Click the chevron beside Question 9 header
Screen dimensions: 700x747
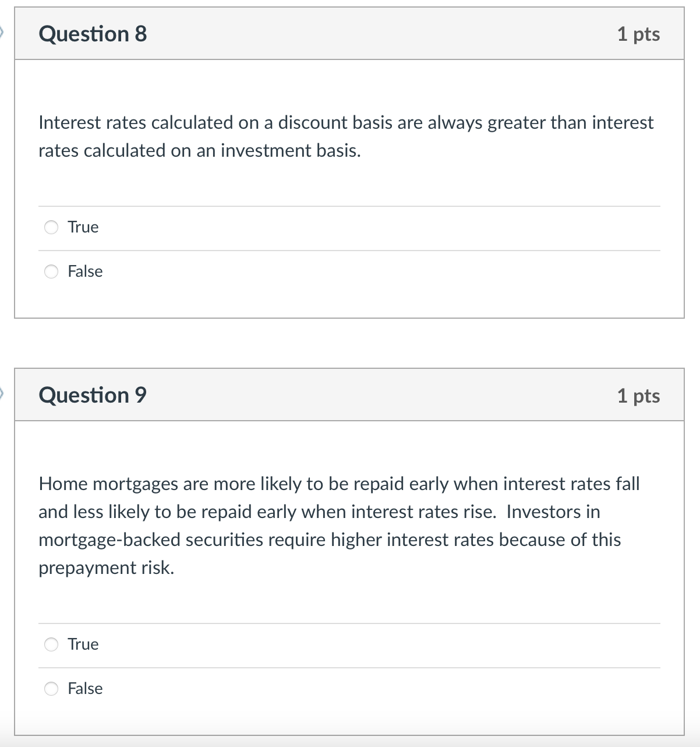point(3,395)
